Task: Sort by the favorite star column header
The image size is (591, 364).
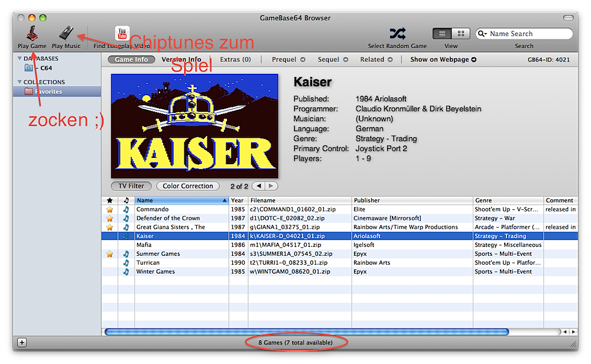Action: [x=110, y=200]
